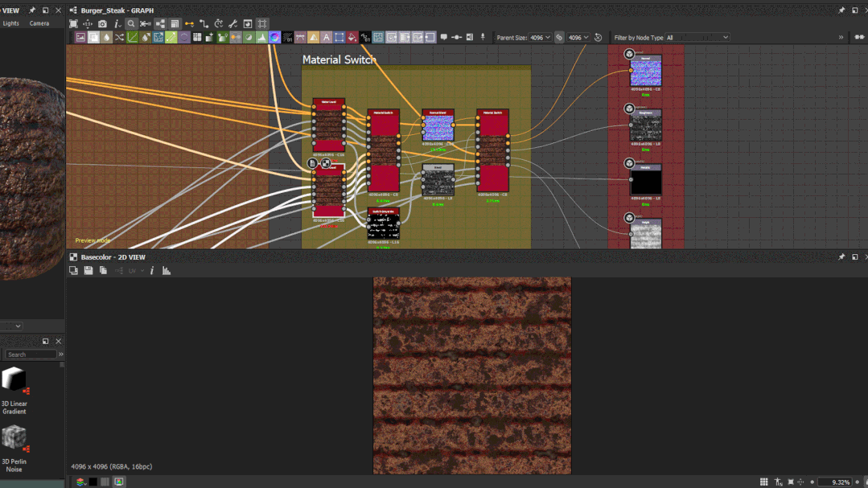Select the 3D Perlin Noise library thumbnail
The image size is (868, 488).
pos(14,437)
